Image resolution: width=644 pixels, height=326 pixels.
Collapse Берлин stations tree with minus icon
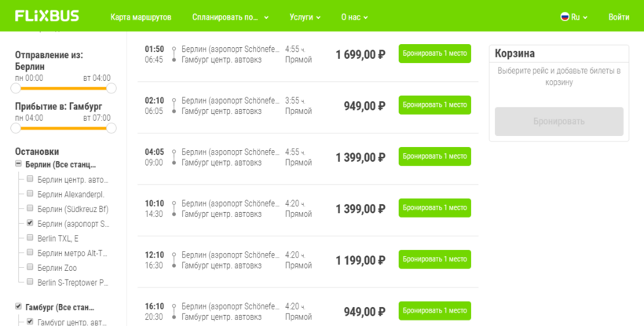[18, 164]
